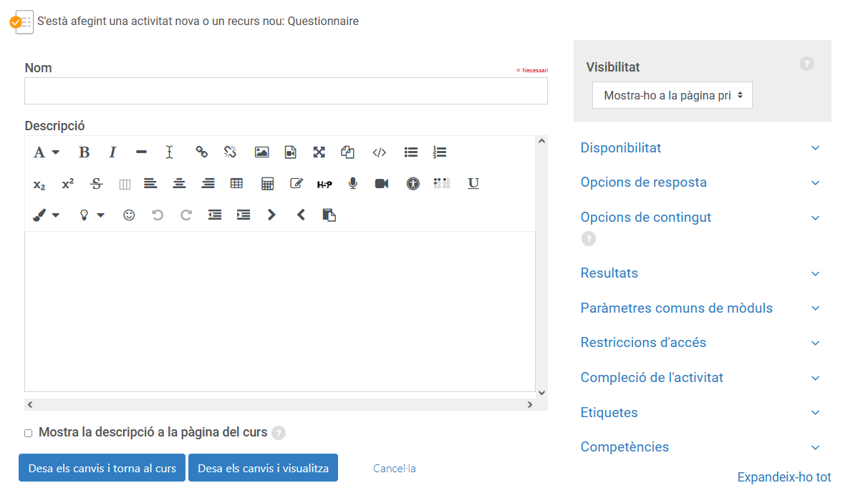Insert an image into the description

pyautogui.click(x=261, y=152)
